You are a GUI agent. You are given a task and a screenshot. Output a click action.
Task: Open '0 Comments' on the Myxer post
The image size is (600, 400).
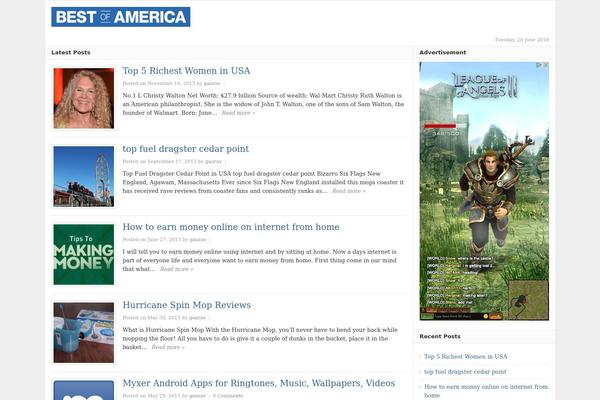228,396
